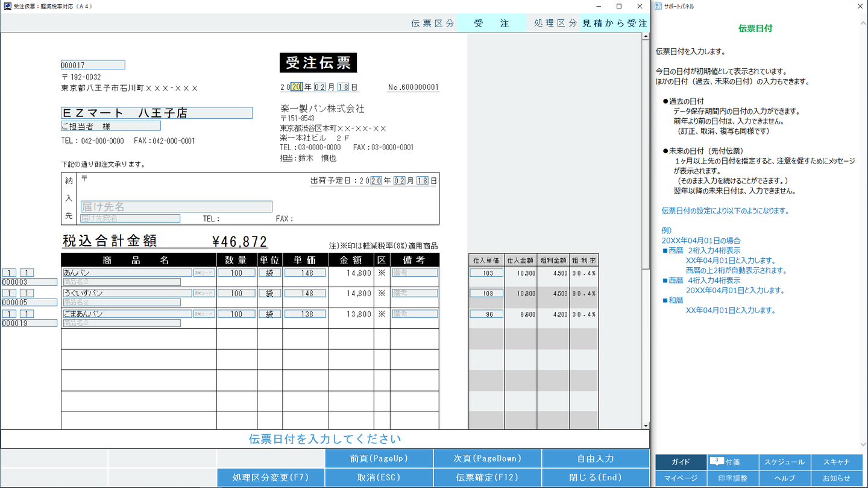Viewport: 868px width, 488px height.
Task: Click 処理区分変更(F7) button
Action: (271, 477)
